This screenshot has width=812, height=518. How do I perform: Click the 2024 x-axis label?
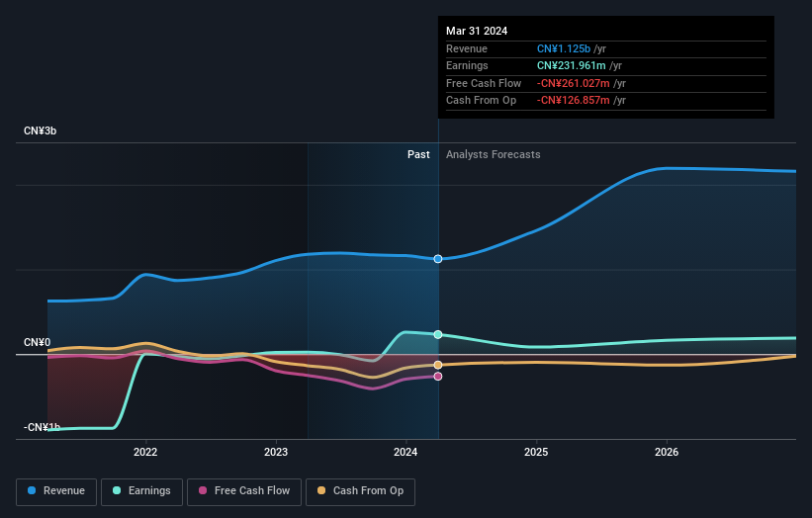(406, 452)
